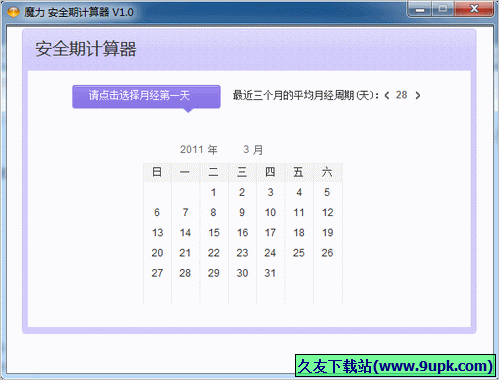Viewport: 499px width, 380px height.
Task: Select day 11 in the calendar
Action: (299, 212)
